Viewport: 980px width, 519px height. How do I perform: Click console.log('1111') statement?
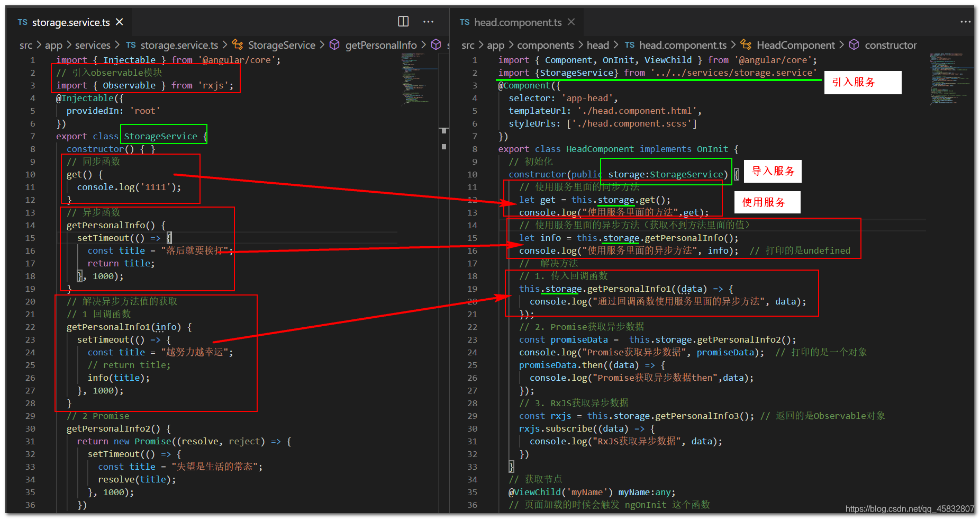pos(129,187)
